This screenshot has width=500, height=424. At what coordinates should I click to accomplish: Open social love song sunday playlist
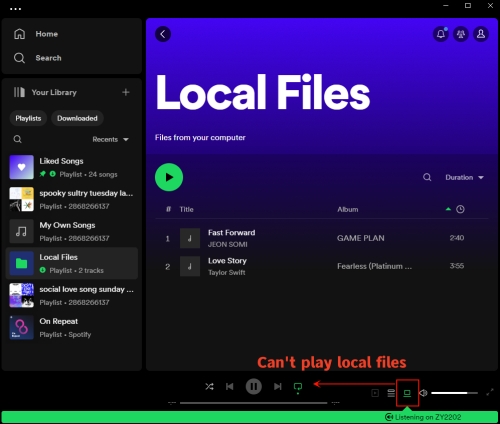click(x=72, y=295)
